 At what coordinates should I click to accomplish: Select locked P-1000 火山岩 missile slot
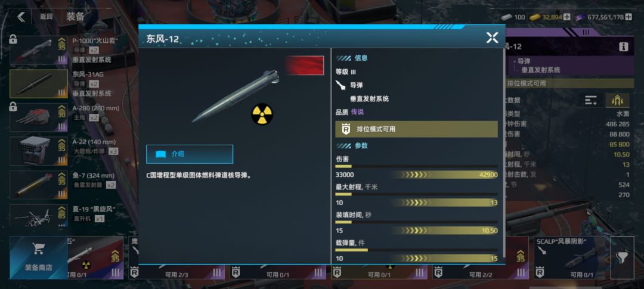39,50
